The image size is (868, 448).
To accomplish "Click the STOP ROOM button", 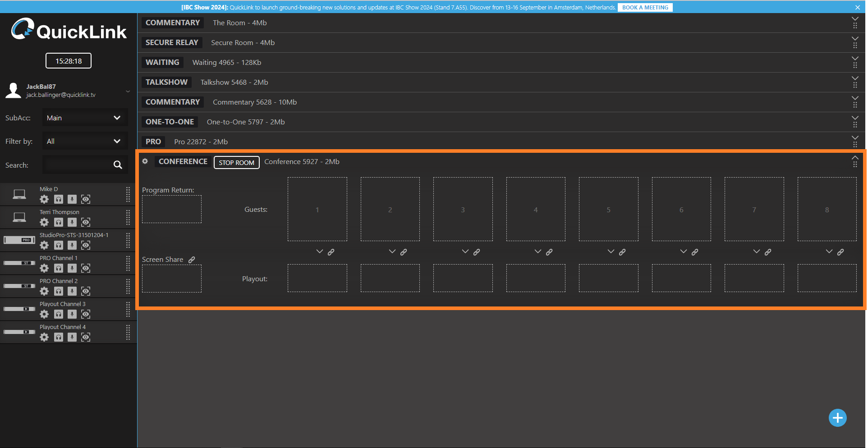I will point(236,163).
